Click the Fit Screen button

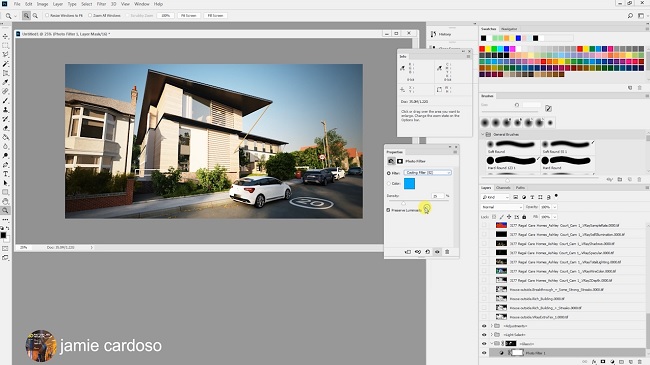189,15
